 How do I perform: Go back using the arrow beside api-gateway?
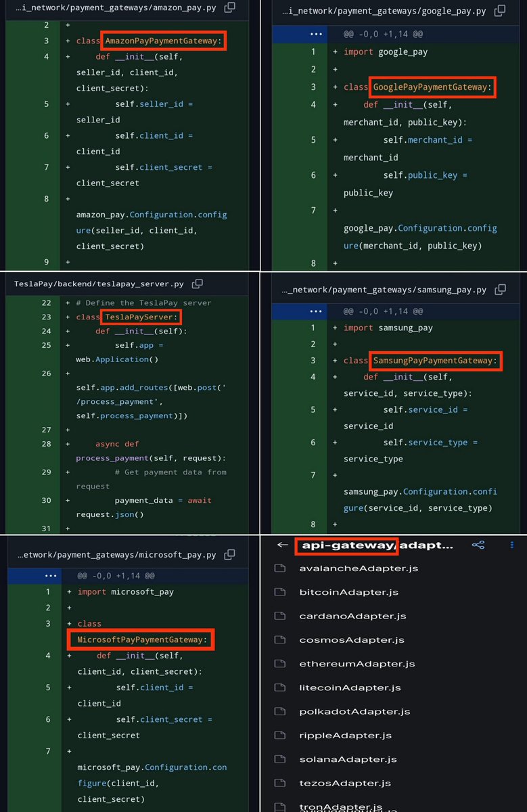(283, 545)
